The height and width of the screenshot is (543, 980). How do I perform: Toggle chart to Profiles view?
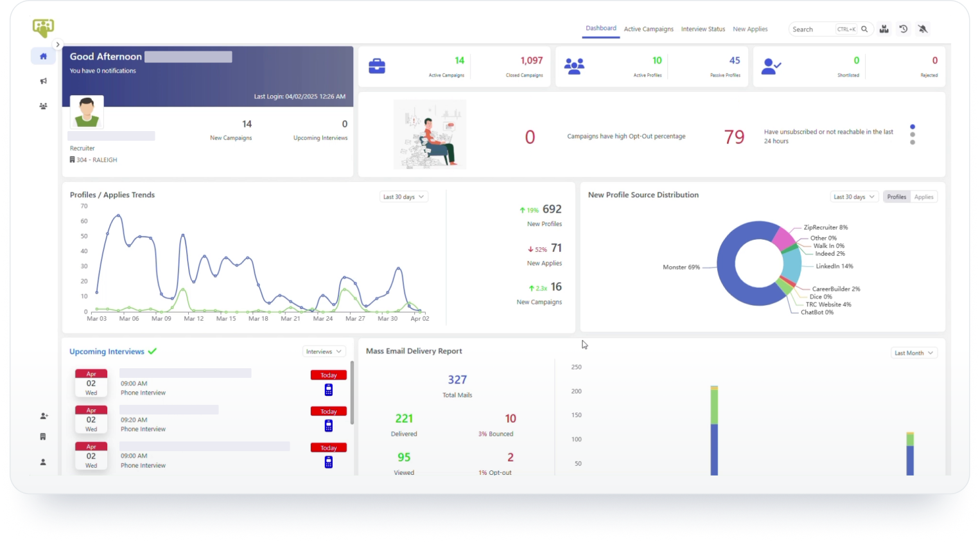[x=896, y=197]
